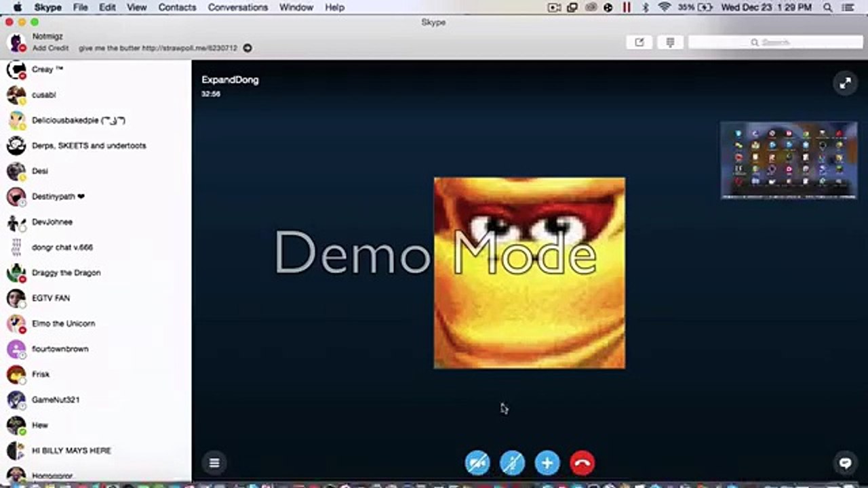The height and width of the screenshot is (488, 868).
Task: Open the View menu
Action: click(137, 7)
